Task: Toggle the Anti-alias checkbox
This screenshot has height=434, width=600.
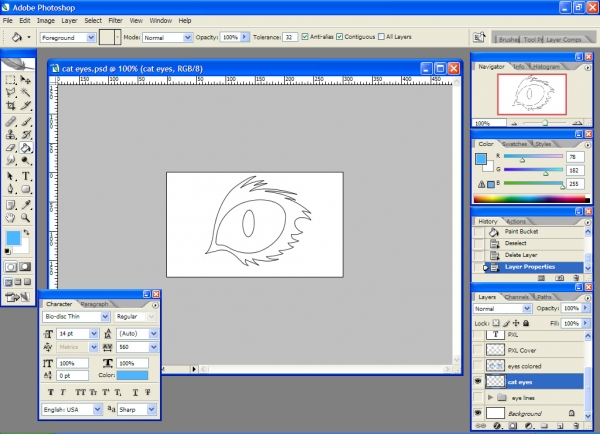Action: (x=305, y=37)
